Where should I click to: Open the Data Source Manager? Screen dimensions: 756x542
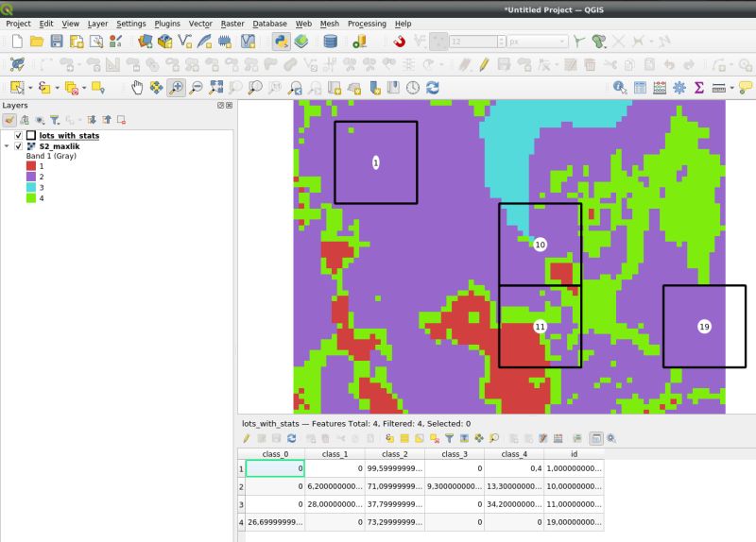pyautogui.click(x=146, y=42)
